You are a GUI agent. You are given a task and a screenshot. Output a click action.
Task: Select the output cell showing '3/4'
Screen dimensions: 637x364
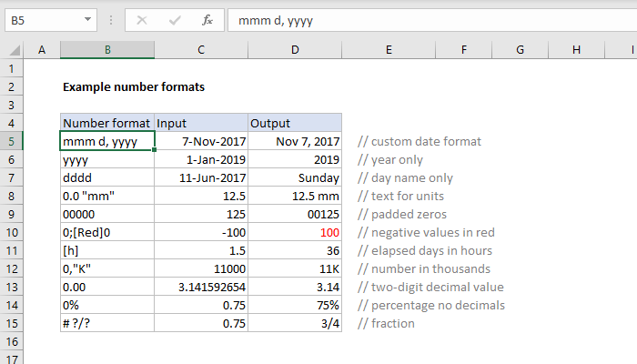[295, 323]
